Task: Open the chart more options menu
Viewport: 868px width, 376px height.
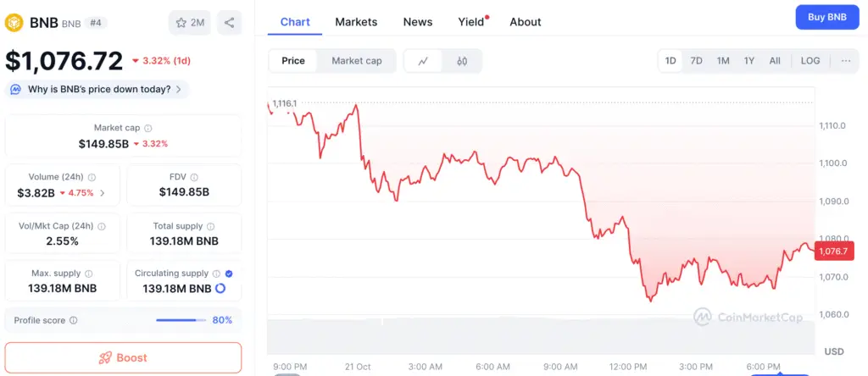Action: [846, 61]
